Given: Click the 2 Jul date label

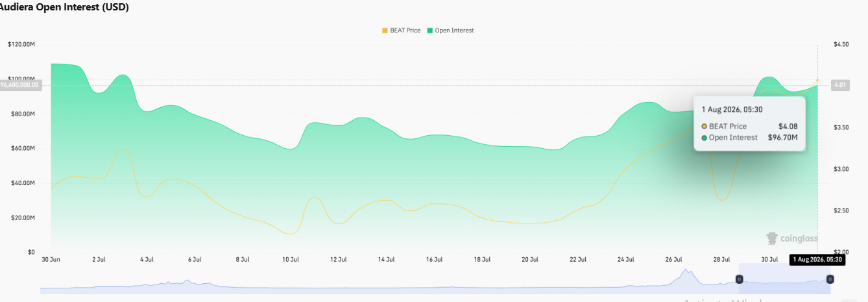Looking at the screenshot, I should pos(99,260).
